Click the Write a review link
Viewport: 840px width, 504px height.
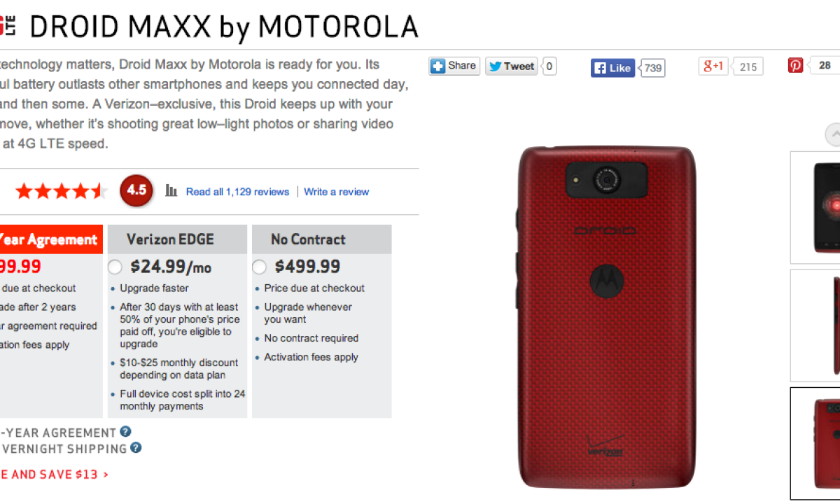(336, 192)
